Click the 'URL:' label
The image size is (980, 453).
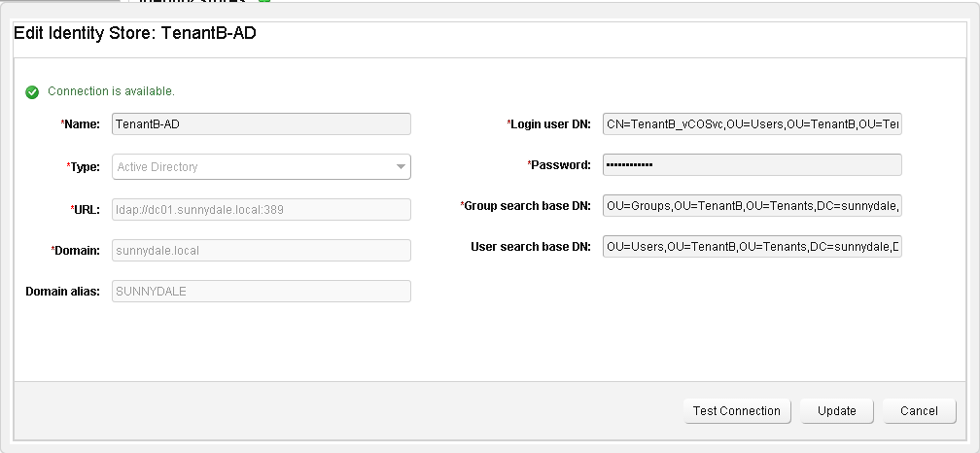85,210
